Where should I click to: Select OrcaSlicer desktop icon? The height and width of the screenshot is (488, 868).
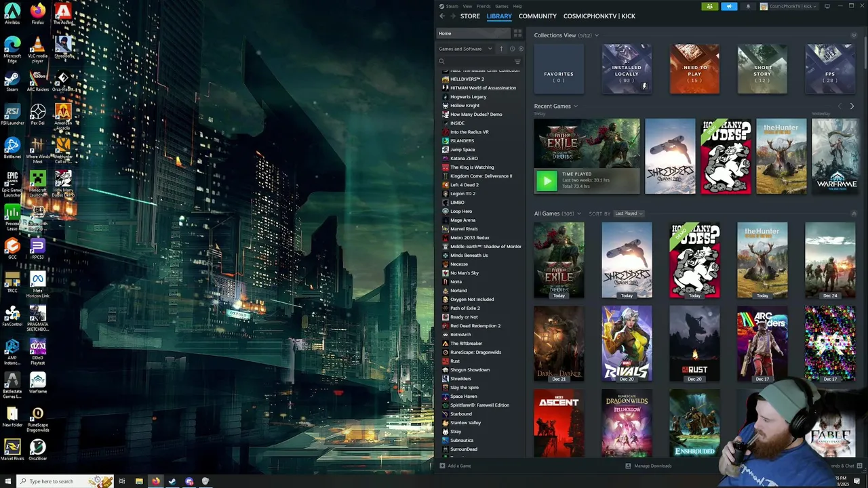[38, 450]
